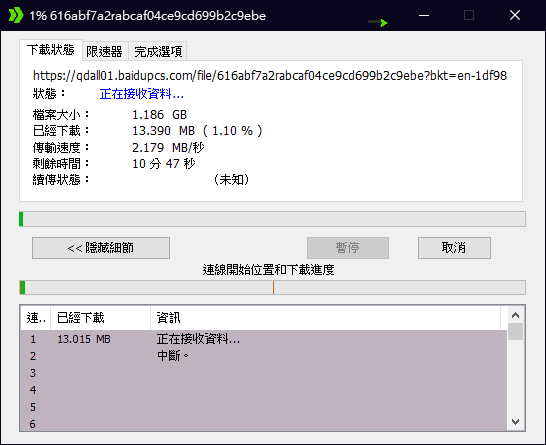Click the IDM green arrow title icon

(x=16, y=15)
